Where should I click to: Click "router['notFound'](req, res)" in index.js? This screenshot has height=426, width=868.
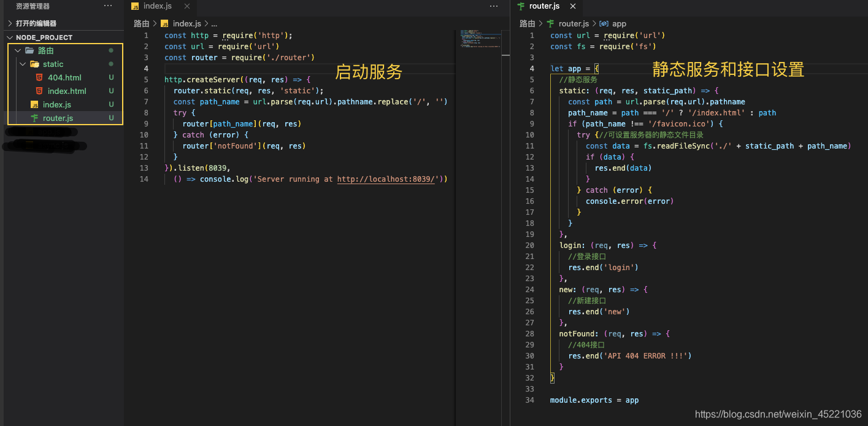[244, 146]
